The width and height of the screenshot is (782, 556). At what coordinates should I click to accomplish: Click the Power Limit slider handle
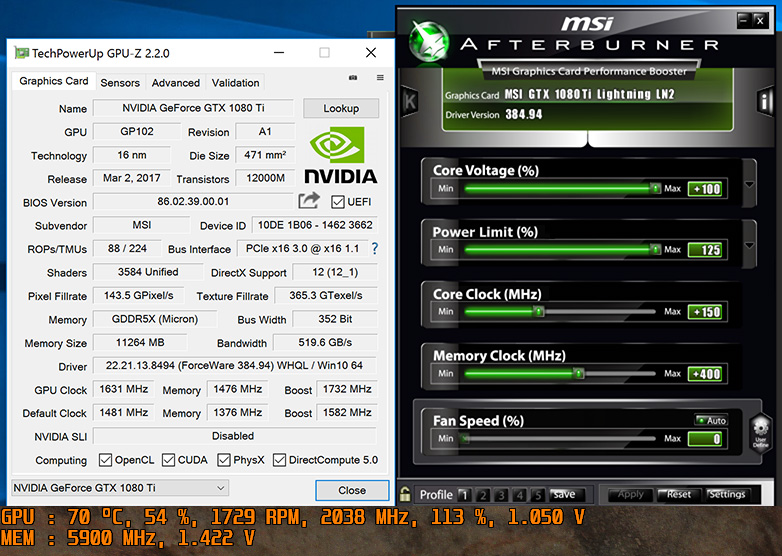(655, 249)
